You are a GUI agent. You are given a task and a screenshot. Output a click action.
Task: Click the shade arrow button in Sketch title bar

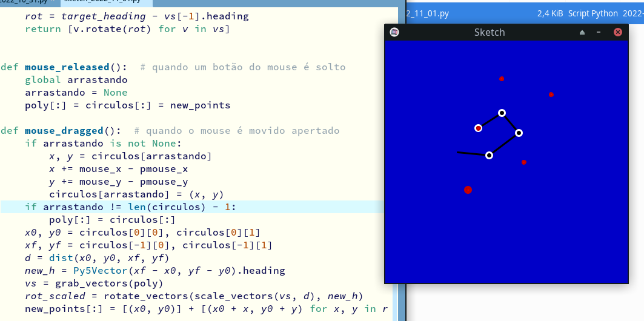(582, 32)
